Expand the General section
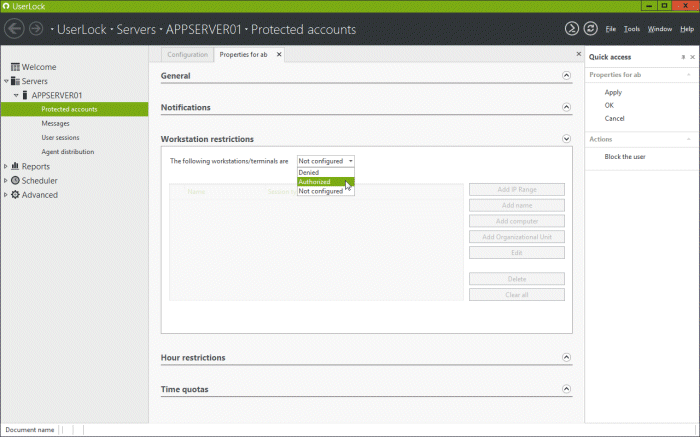This screenshot has width=700, height=437. tap(566, 75)
